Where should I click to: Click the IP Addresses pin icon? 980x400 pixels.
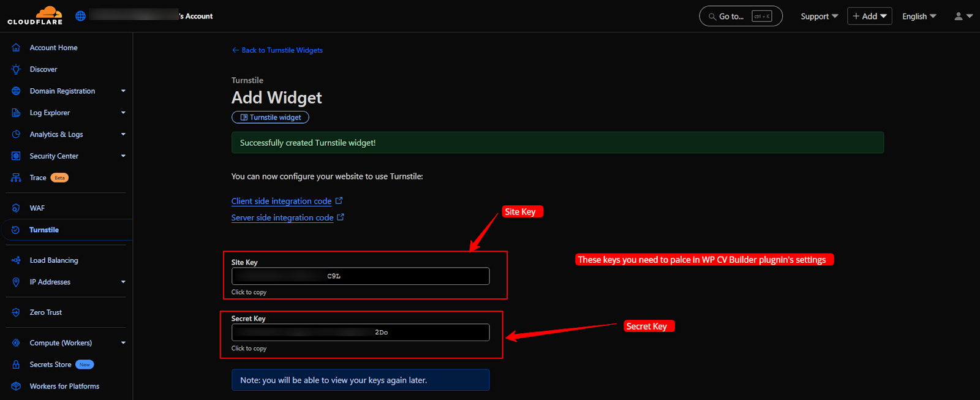click(16, 282)
